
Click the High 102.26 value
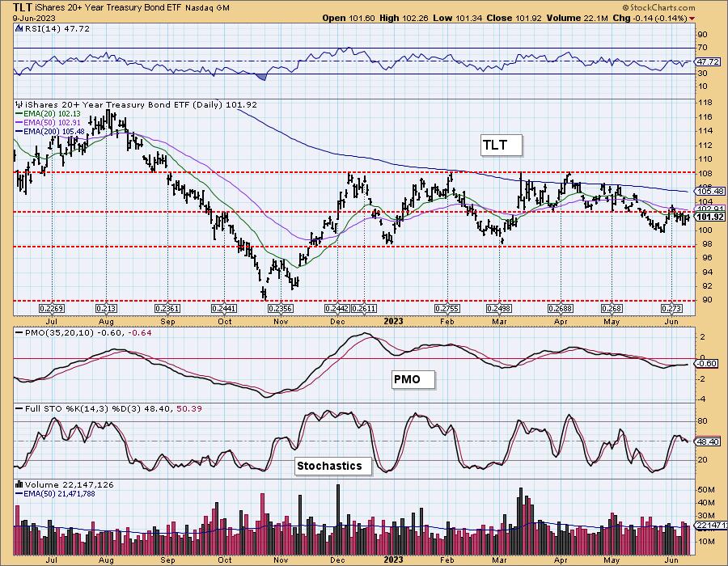pyautogui.click(x=404, y=18)
